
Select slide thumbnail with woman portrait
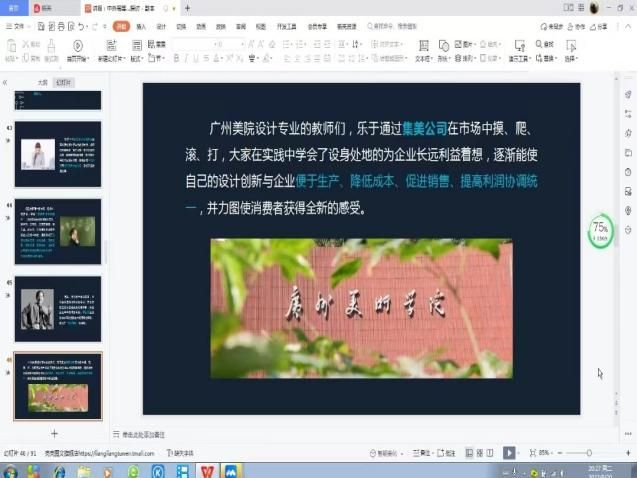tap(57, 155)
